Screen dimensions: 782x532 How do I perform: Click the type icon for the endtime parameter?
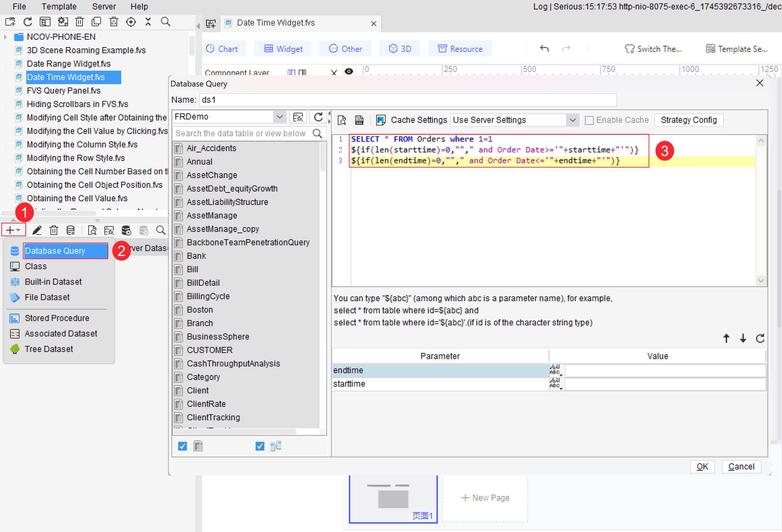(x=556, y=370)
